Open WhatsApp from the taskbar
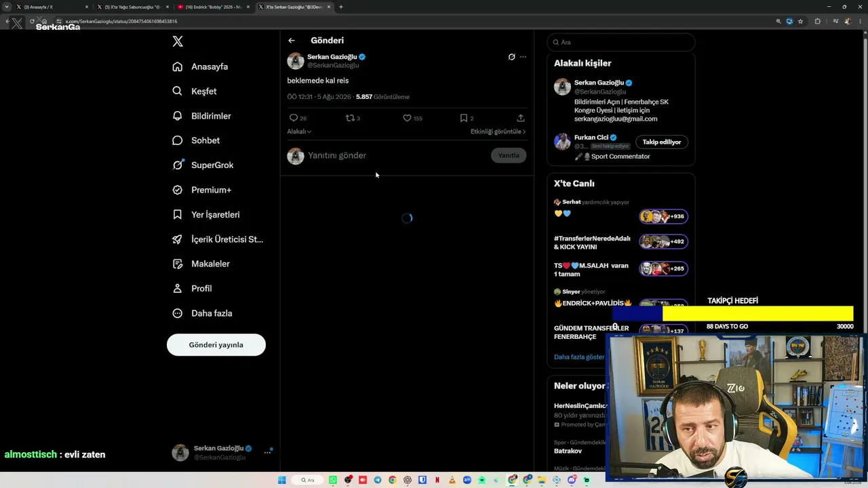 pos(333,480)
